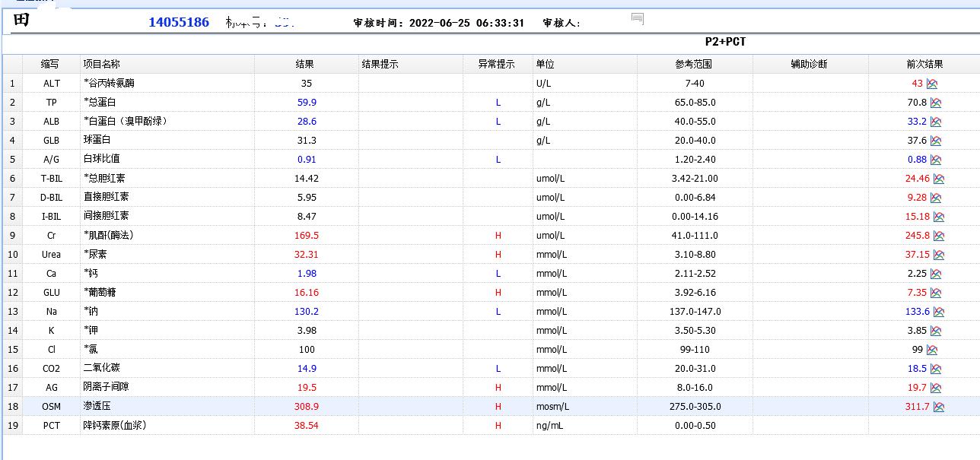Click the GLU result value 16.16

pyautogui.click(x=307, y=293)
